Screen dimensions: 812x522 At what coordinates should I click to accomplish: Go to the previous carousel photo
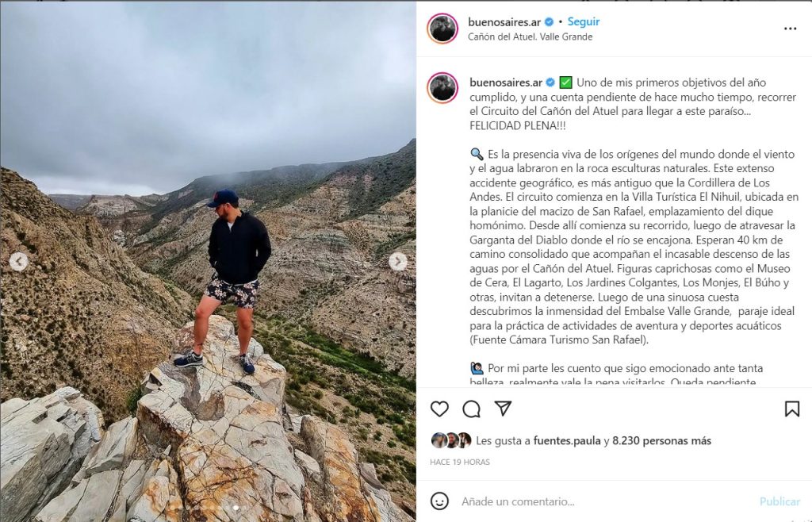[x=18, y=262]
